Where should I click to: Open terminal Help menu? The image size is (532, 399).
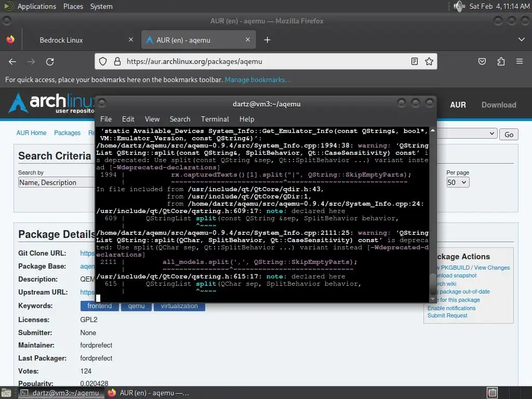[x=247, y=119]
